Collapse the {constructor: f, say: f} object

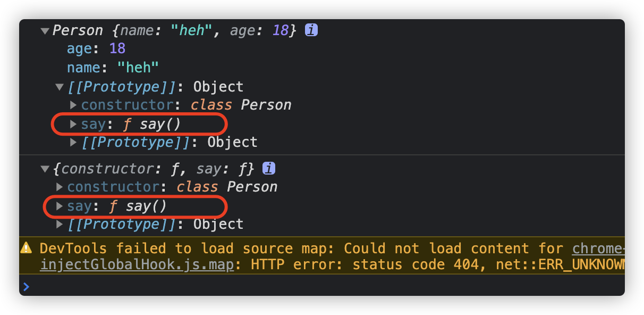(45, 169)
